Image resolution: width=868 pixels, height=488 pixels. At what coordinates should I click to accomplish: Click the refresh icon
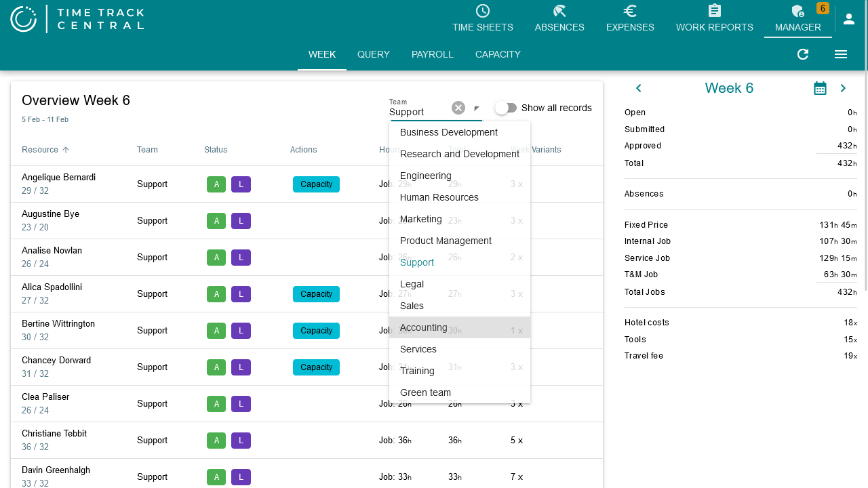pyautogui.click(x=803, y=54)
